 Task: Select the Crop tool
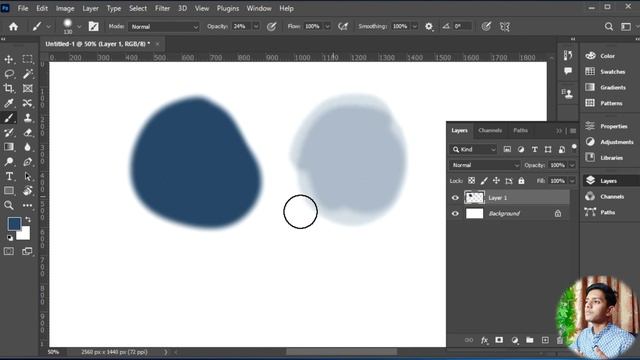[x=9, y=89]
